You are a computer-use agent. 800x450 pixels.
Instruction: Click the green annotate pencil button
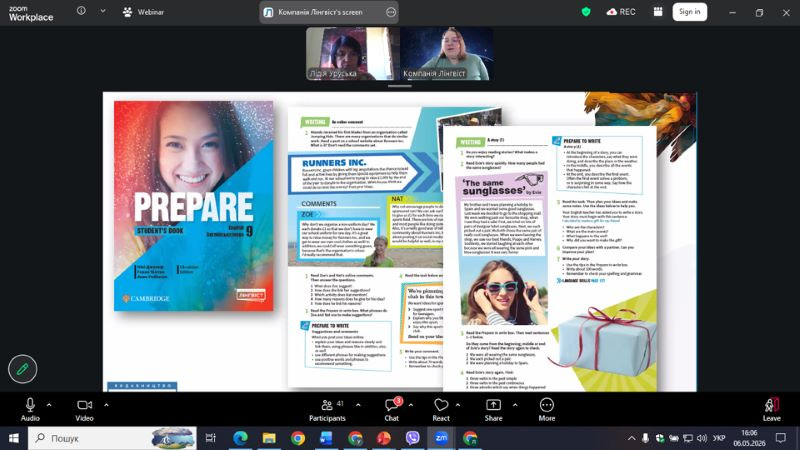pos(22,369)
